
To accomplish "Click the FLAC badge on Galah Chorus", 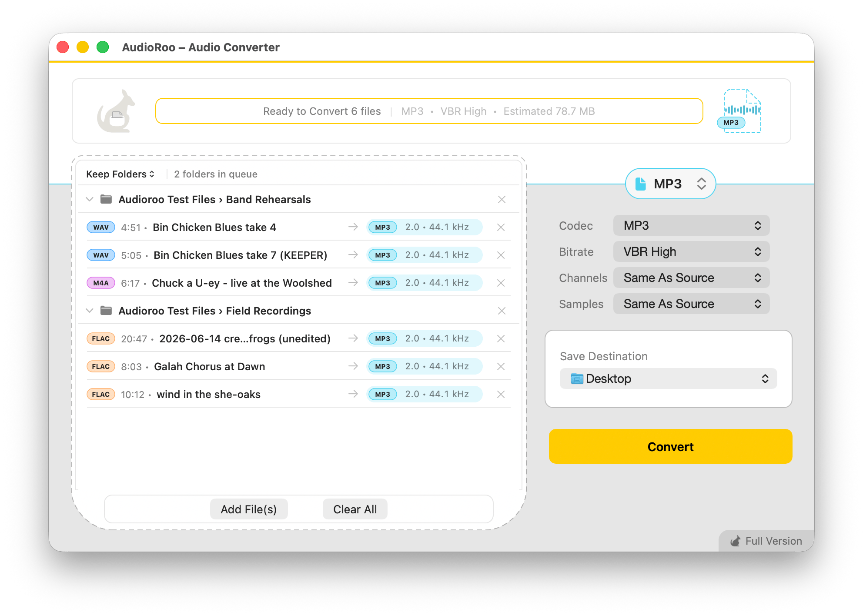I will pyautogui.click(x=101, y=366).
